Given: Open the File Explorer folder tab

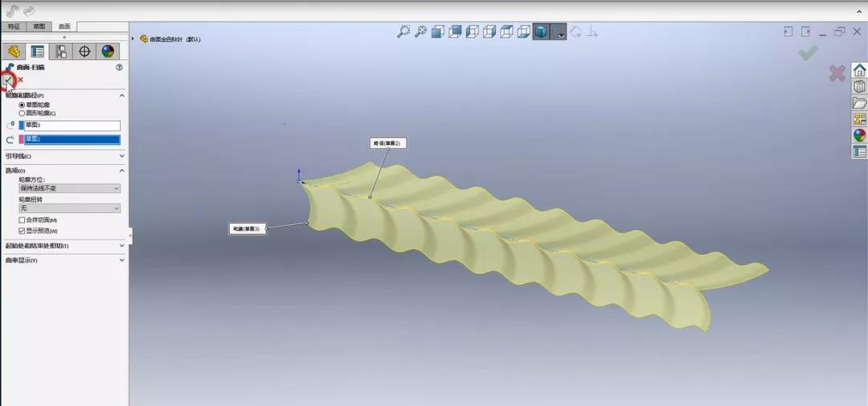Looking at the screenshot, I should (860, 103).
